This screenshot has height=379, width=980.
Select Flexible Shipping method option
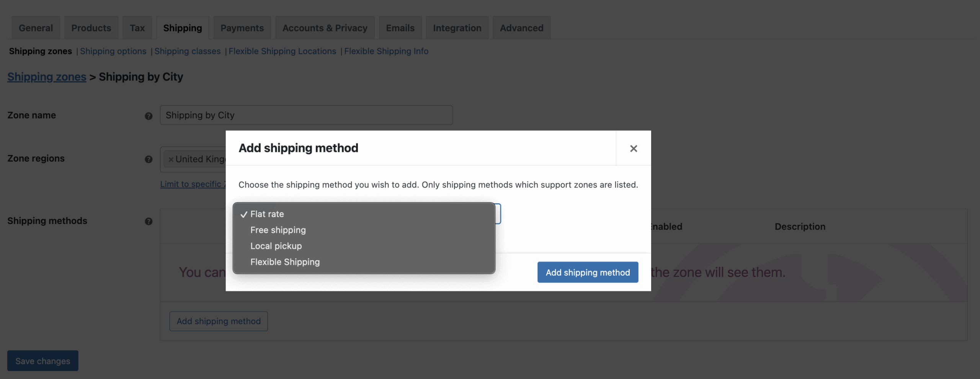(x=285, y=262)
